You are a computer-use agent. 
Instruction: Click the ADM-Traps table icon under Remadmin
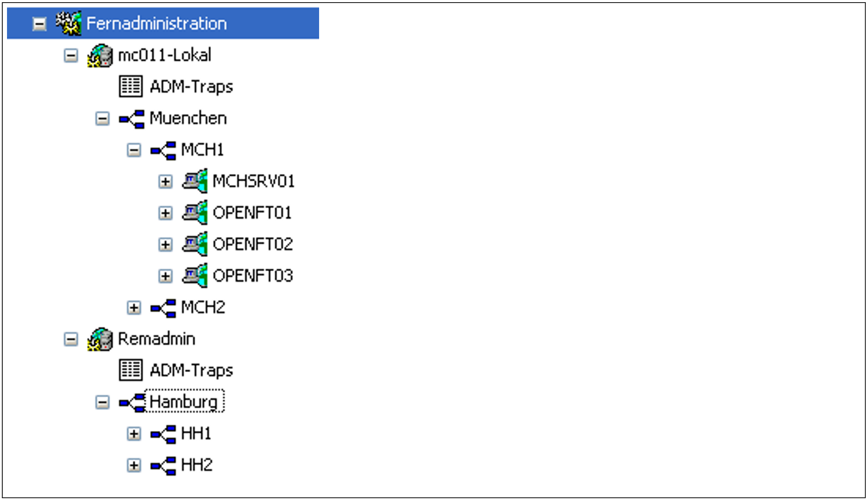coord(130,370)
